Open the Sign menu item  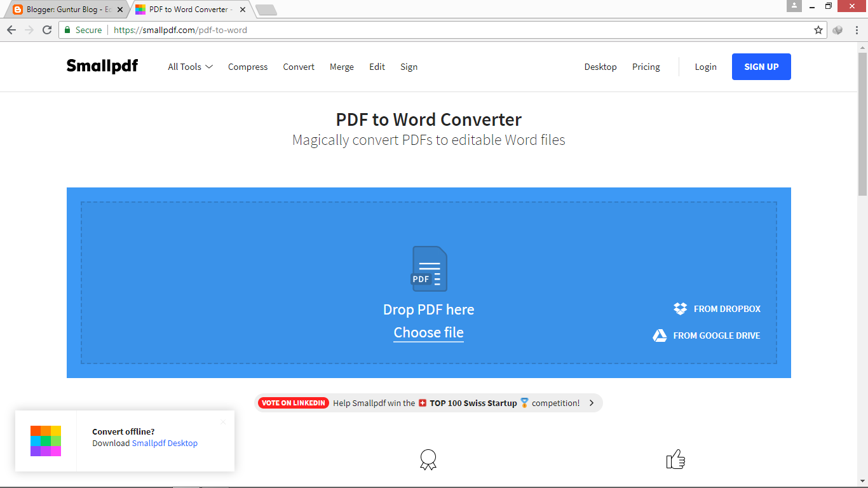409,67
